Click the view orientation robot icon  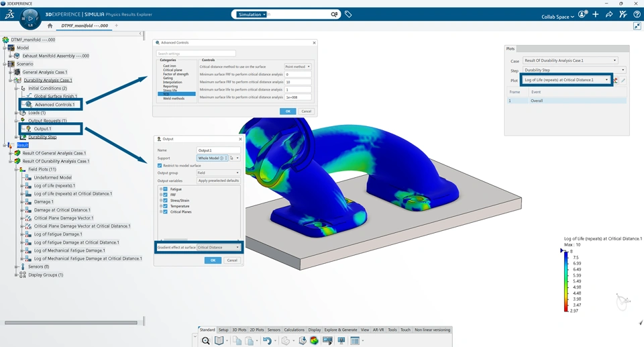623,301
